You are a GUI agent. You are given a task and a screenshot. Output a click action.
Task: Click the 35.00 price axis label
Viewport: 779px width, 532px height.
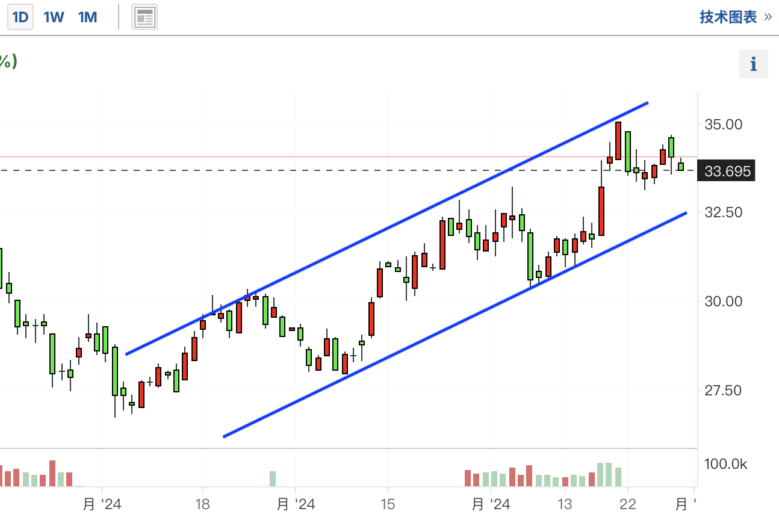pyautogui.click(x=724, y=125)
